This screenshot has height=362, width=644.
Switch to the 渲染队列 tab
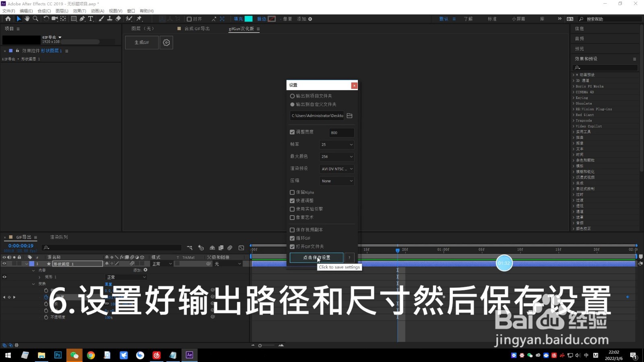[59, 237]
